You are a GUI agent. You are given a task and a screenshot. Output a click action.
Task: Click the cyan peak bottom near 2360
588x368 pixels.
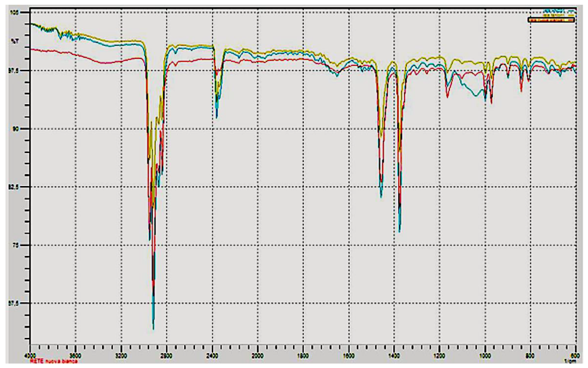pyautogui.click(x=217, y=117)
